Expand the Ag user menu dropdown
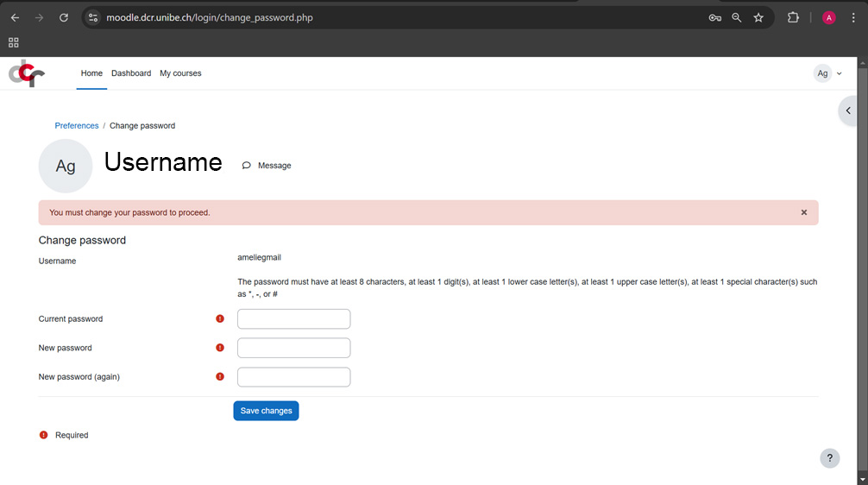The height and width of the screenshot is (485, 868). point(827,73)
